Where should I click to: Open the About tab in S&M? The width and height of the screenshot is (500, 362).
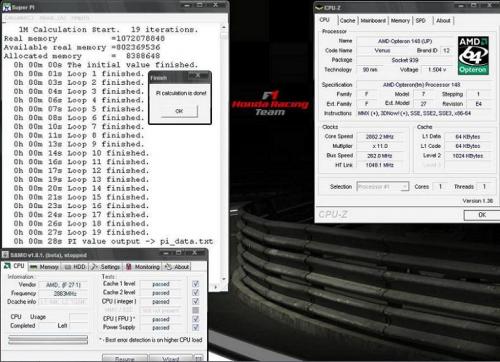177,267
